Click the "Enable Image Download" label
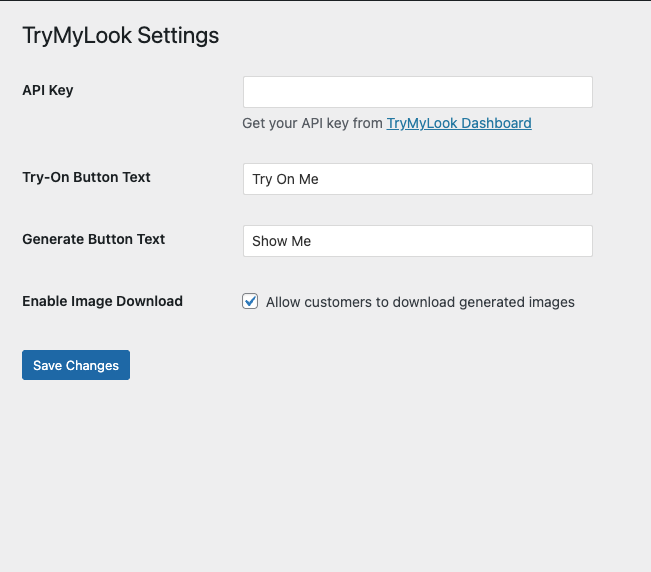This screenshot has height=572, width=651. pyautogui.click(x=102, y=301)
